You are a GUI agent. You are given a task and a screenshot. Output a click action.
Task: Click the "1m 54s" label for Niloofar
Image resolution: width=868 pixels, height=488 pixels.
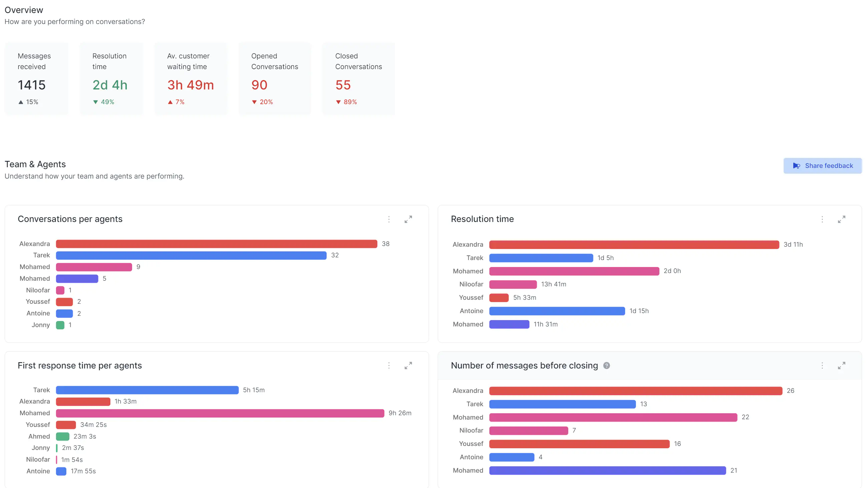[72, 460]
